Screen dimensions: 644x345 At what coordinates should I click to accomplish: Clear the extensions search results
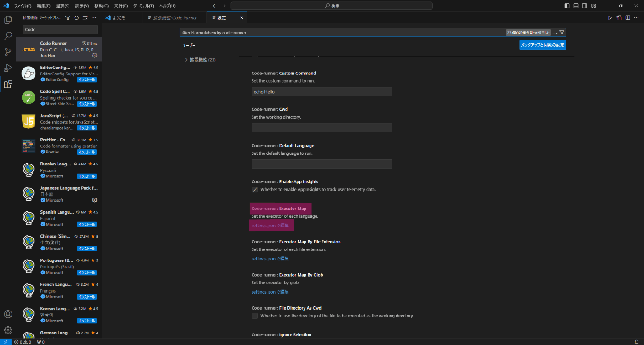click(85, 18)
